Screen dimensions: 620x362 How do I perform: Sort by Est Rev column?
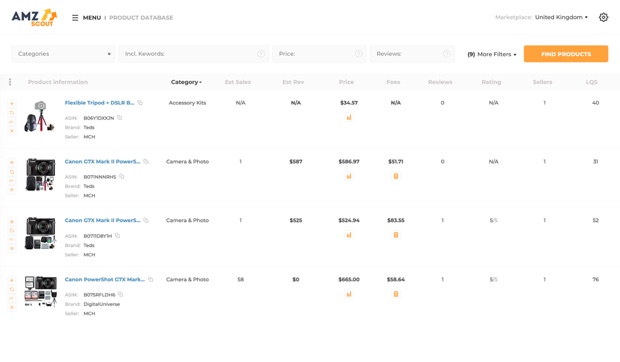(293, 82)
